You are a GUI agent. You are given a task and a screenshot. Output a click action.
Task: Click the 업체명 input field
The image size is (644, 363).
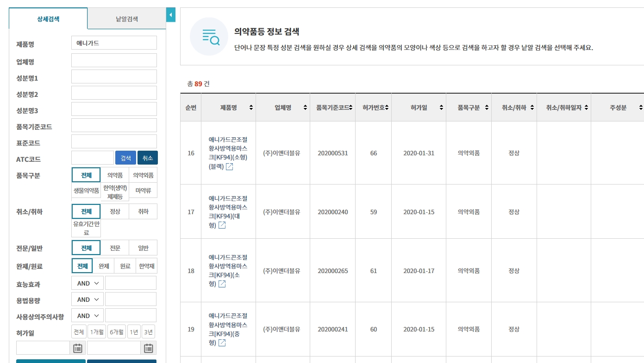click(x=114, y=60)
